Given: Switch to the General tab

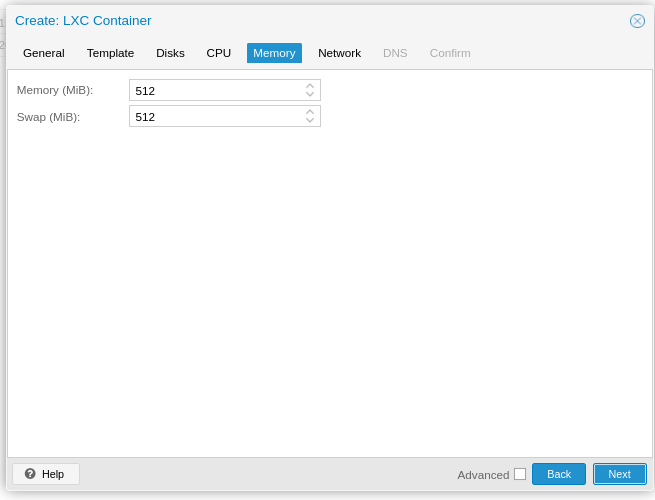Looking at the screenshot, I should (44, 53).
